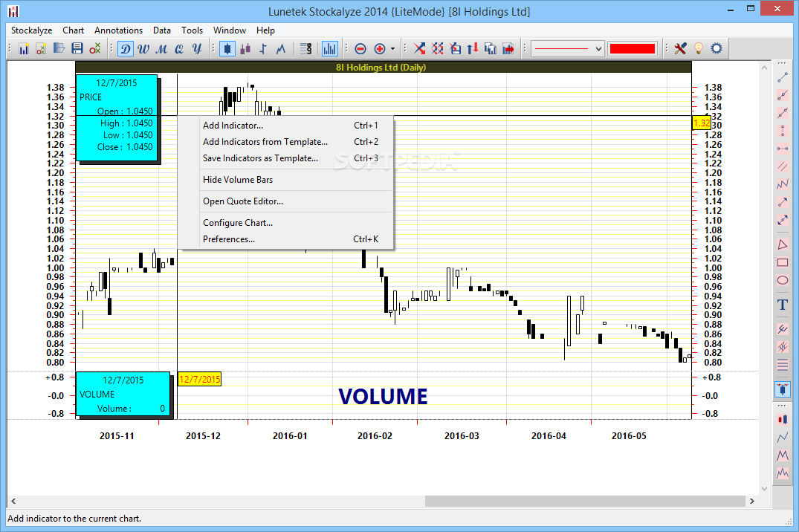
Task: Select the trend line drawing tool
Action: pyautogui.click(x=783, y=77)
